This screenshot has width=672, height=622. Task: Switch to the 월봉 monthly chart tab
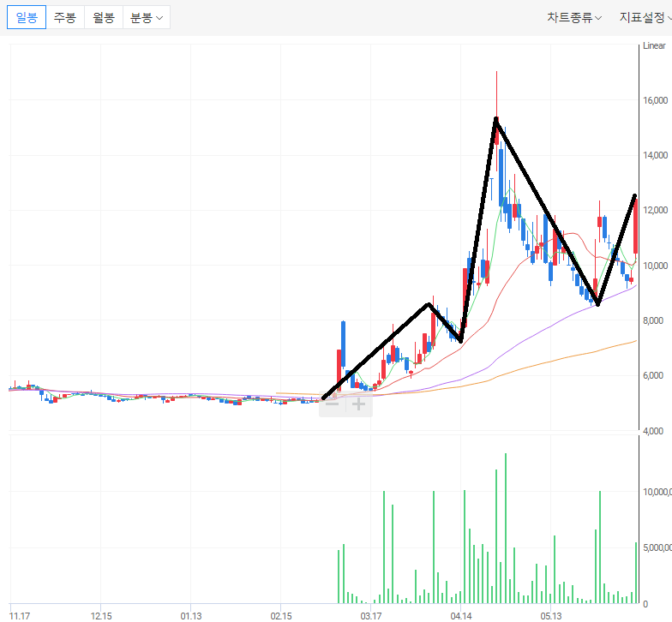(x=104, y=17)
